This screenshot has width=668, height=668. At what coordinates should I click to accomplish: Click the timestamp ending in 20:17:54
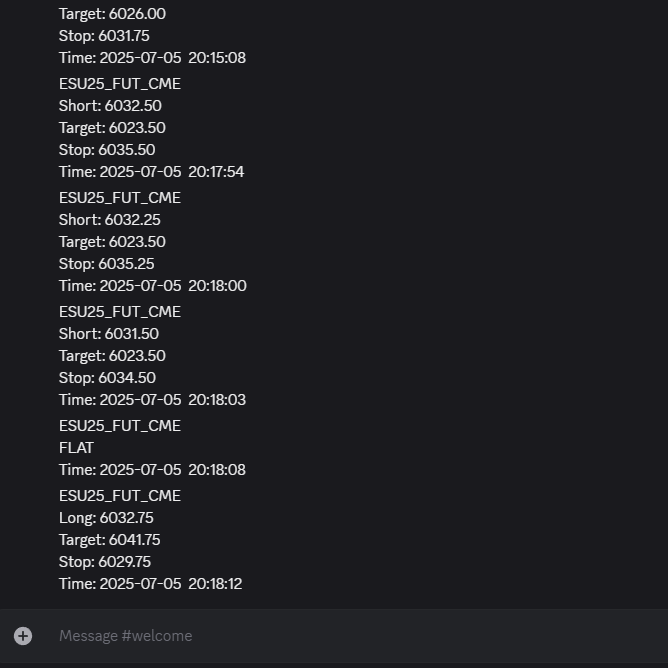click(151, 172)
